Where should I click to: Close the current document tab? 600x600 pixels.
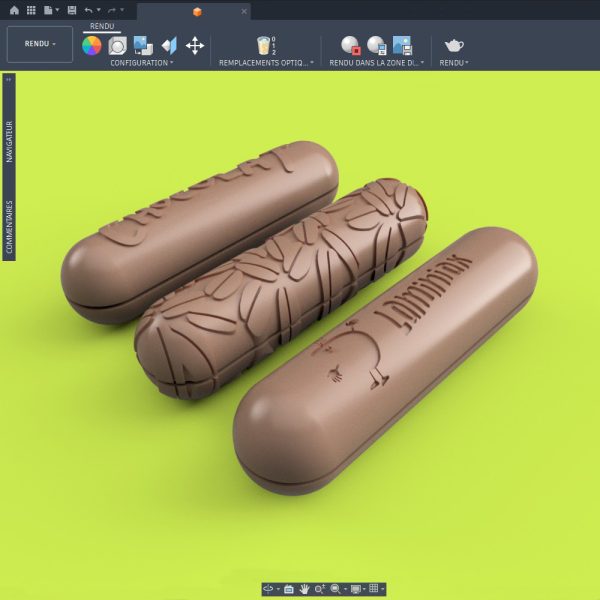tap(244, 11)
